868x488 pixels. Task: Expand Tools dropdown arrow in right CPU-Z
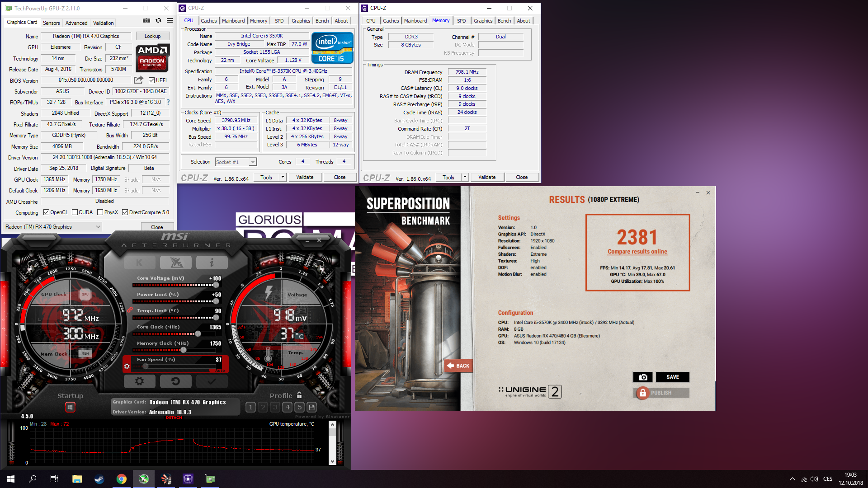pos(465,177)
